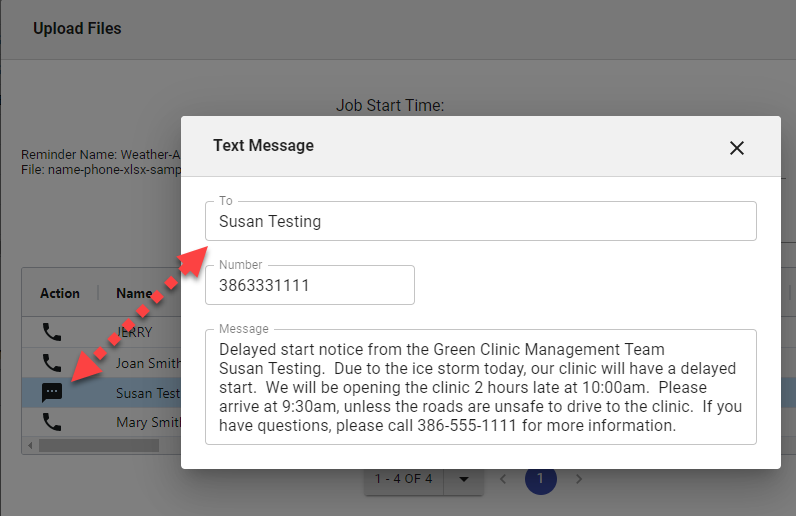Click the 1 - 4 OF 4 page range
This screenshot has height=516, width=796.
pyautogui.click(x=404, y=479)
